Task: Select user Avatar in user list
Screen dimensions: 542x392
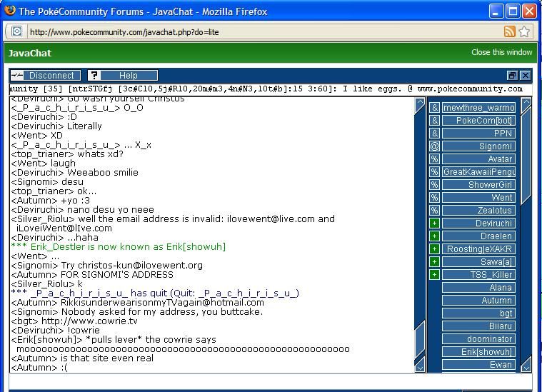Action: 478,159
